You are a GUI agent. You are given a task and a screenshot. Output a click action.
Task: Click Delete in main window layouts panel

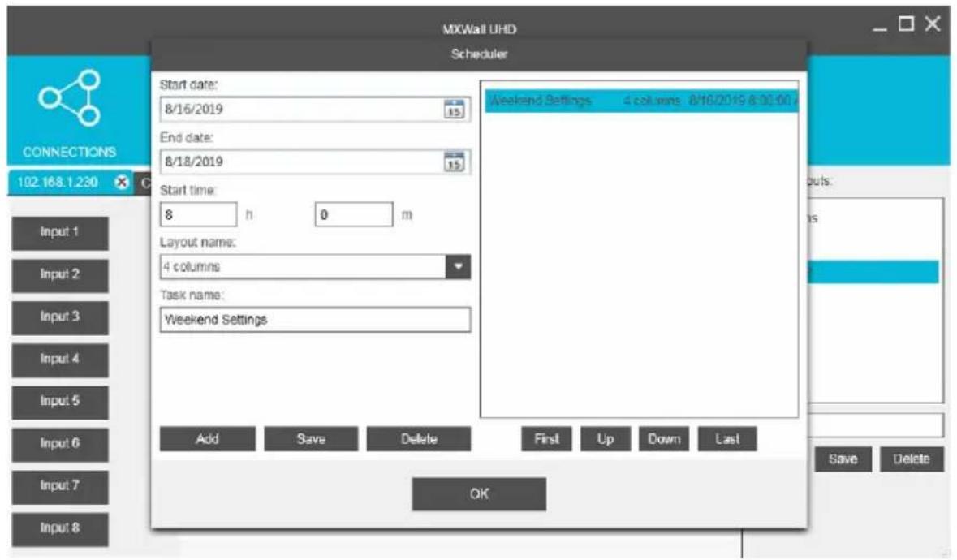tap(912, 459)
